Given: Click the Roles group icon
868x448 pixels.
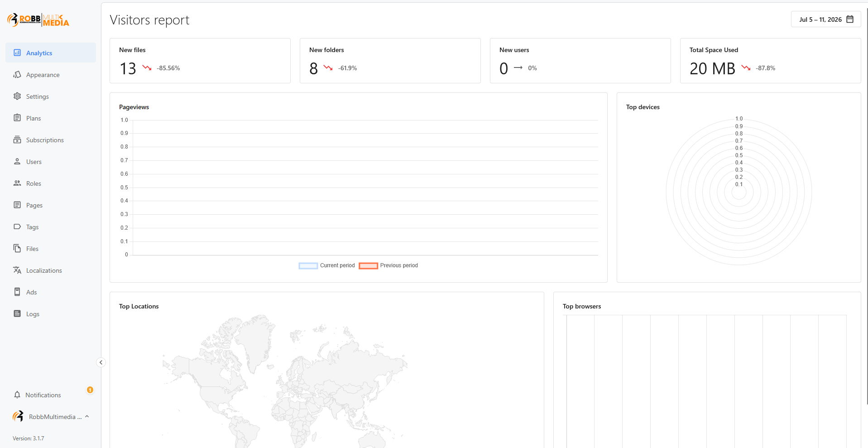Looking at the screenshot, I should point(17,183).
